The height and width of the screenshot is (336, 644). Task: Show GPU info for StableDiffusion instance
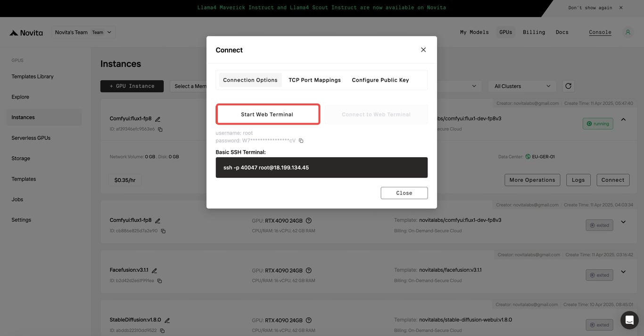click(309, 320)
